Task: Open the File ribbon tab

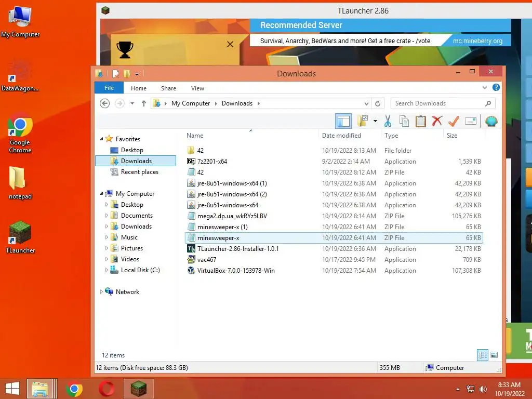Action: pyautogui.click(x=109, y=88)
